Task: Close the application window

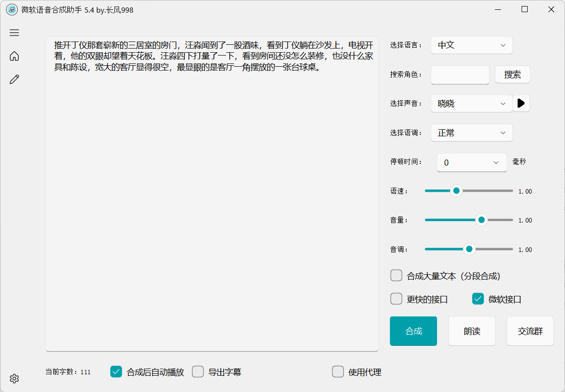Action: (x=551, y=9)
